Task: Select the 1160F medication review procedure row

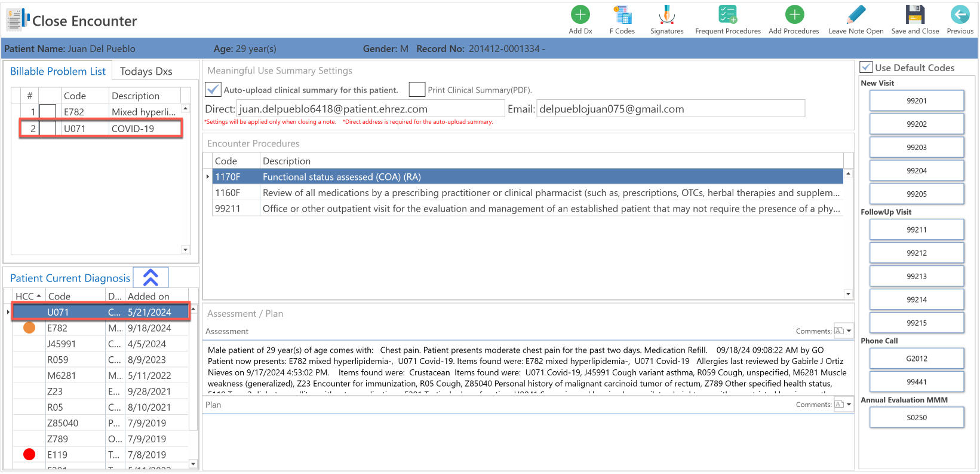Action: pyautogui.click(x=528, y=192)
